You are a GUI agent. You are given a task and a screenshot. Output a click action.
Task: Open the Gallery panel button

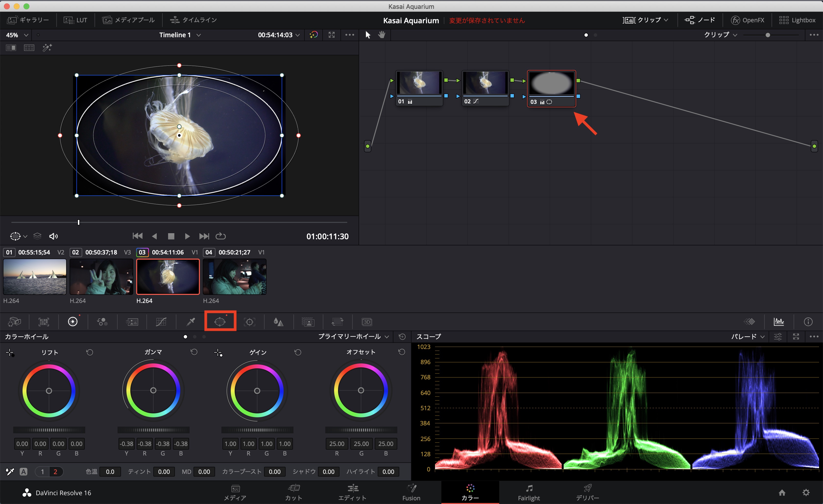click(x=28, y=20)
